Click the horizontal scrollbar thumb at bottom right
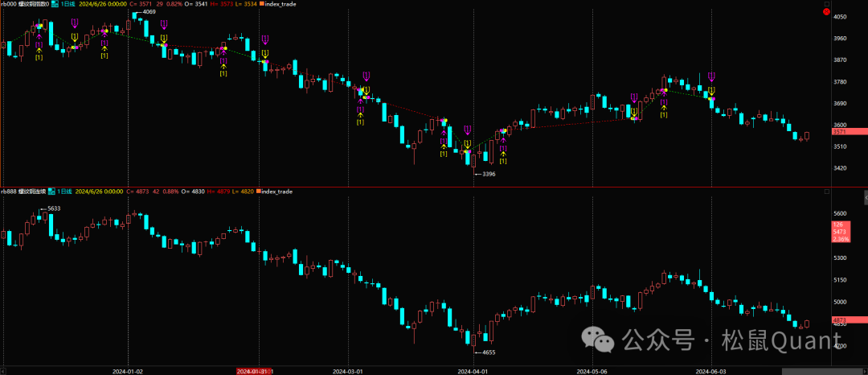The width and height of the screenshot is (868, 375). (x=820, y=372)
